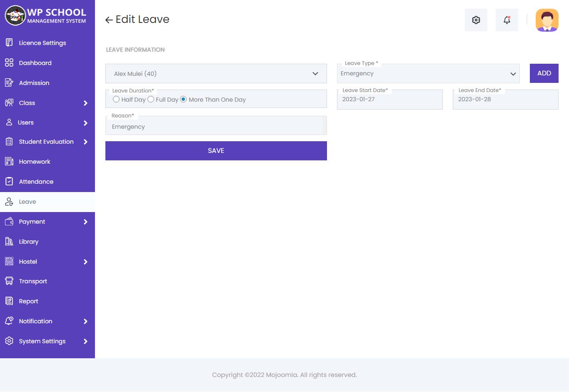Viewport: 569px width, 392px height.
Task: Expand the Notification submenu chevron
Action: point(85,321)
